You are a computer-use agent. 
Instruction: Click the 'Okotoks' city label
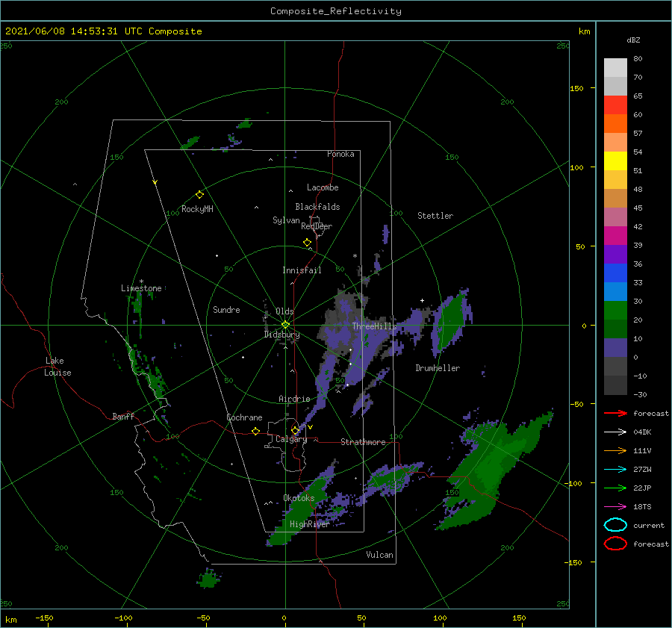299,497
